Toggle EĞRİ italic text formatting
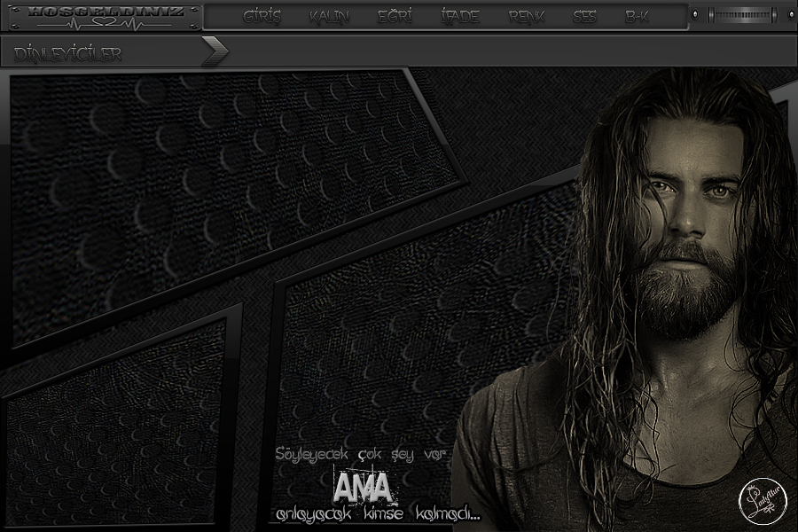798x532 pixels. pos(395,17)
